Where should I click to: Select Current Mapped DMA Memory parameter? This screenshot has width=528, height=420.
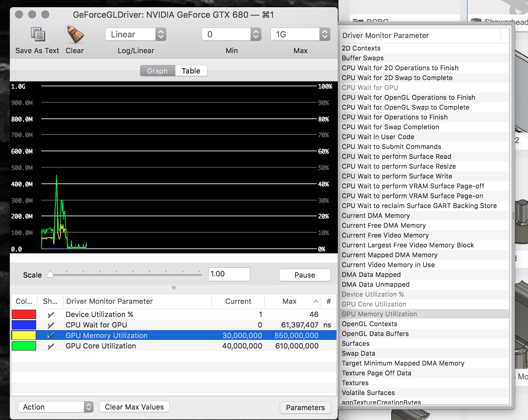point(424,255)
